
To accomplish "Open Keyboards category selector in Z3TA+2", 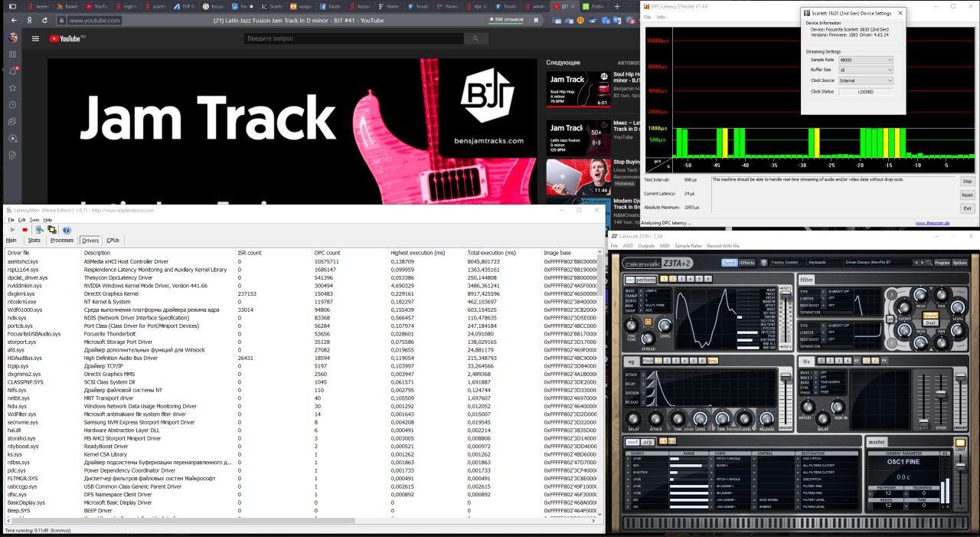I will (x=824, y=262).
